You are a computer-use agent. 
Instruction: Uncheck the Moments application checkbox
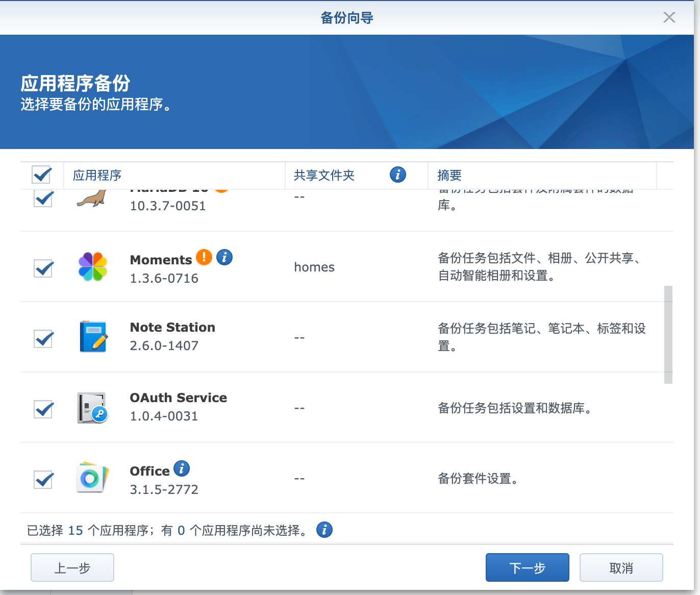click(x=43, y=268)
